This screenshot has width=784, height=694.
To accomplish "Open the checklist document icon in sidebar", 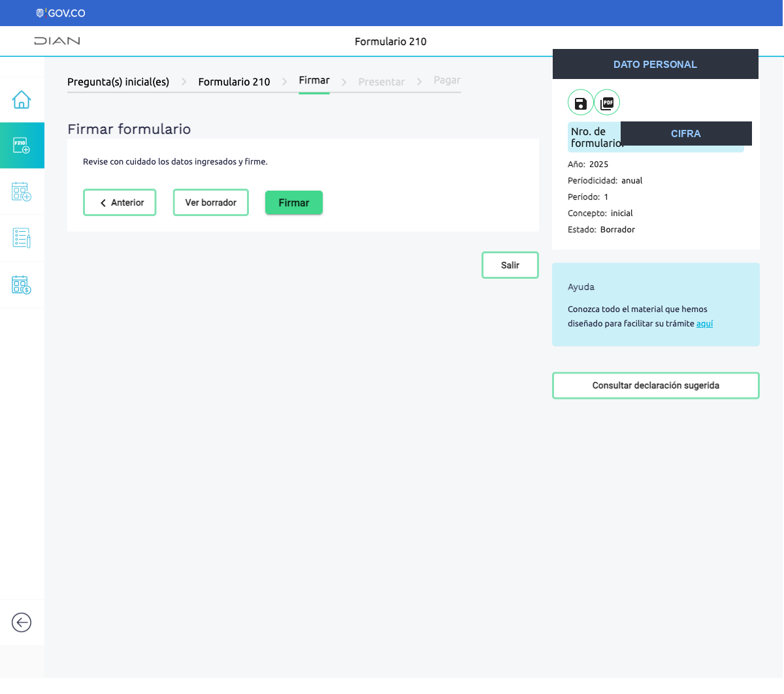I will [x=22, y=238].
